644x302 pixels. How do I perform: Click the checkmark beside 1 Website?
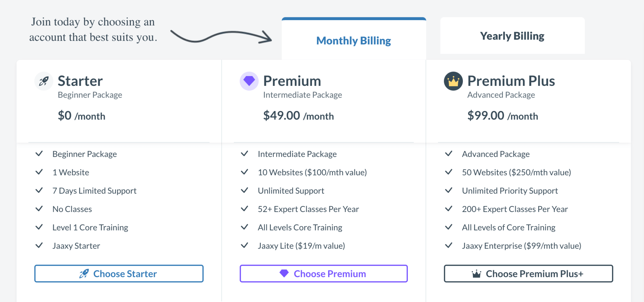[x=39, y=172]
